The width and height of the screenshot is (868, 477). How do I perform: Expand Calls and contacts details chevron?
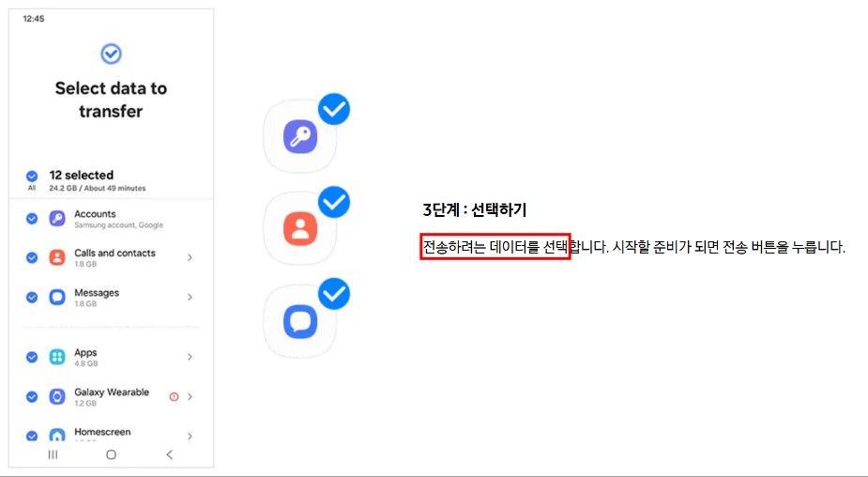pyautogui.click(x=190, y=257)
